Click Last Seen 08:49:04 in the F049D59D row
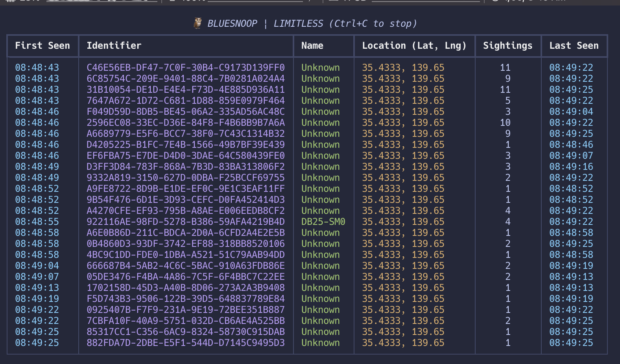 tap(571, 112)
